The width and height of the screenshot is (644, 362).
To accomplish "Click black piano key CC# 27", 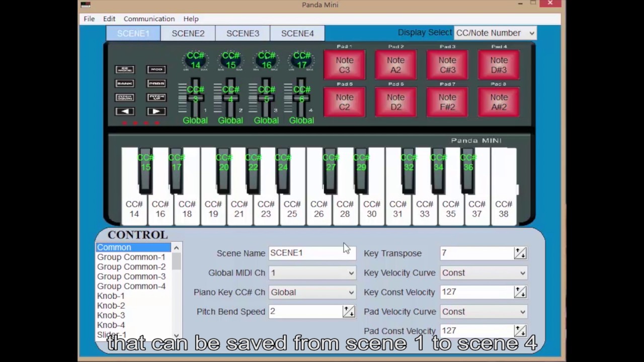I will click(331, 170).
